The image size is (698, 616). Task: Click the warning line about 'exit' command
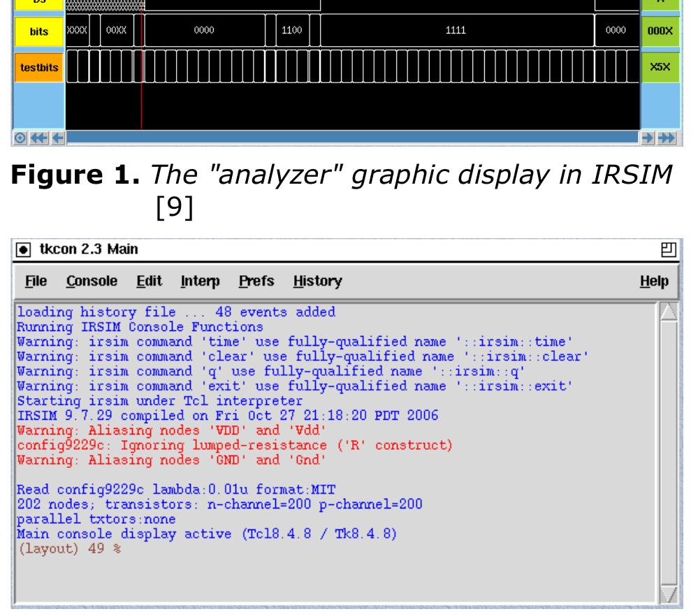(x=295, y=386)
